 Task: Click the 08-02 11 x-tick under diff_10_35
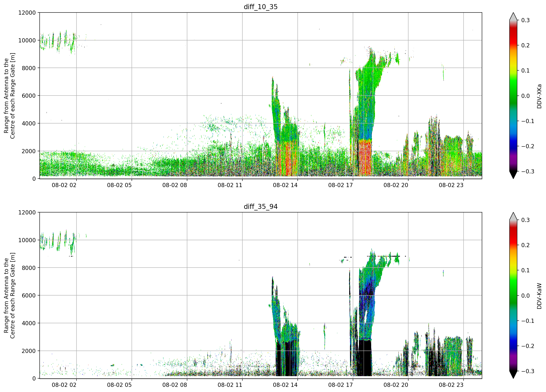(x=230, y=185)
